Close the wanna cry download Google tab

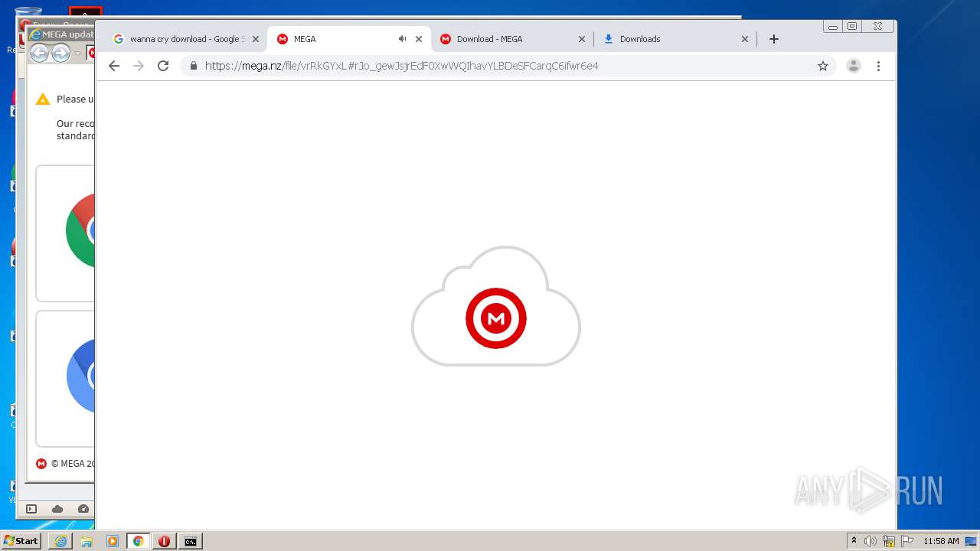click(256, 39)
